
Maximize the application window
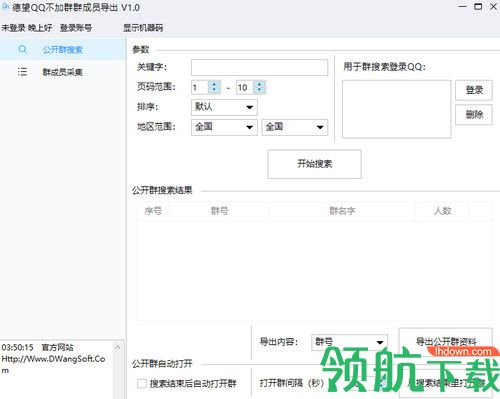478,7
